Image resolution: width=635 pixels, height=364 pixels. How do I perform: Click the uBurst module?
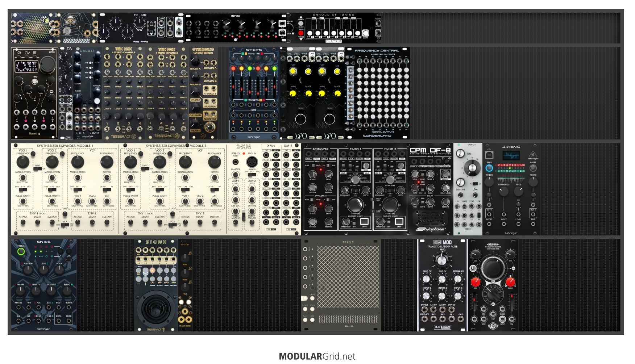pyautogui.click(x=87, y=93)
